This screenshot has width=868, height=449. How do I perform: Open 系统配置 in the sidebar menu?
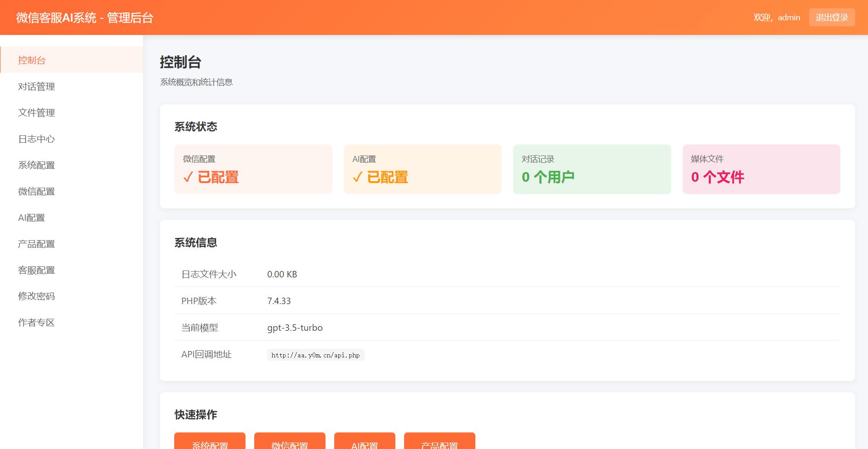coord(36,165)
